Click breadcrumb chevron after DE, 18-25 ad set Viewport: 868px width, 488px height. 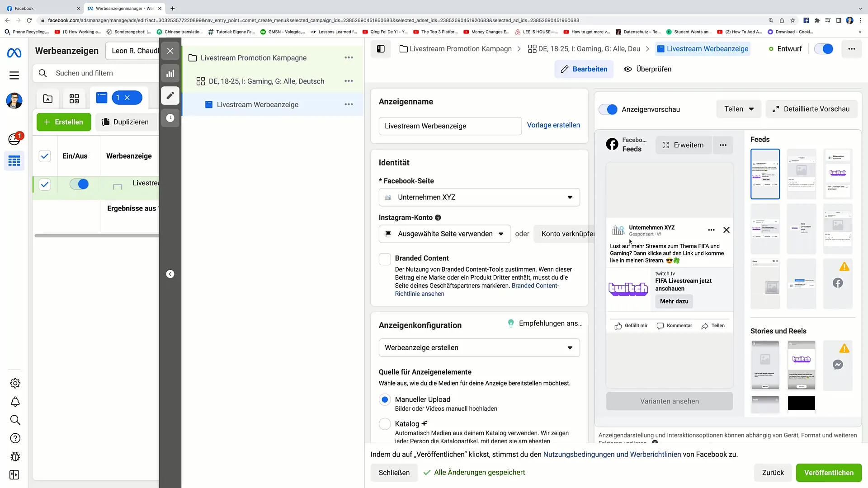coord(647,49)
